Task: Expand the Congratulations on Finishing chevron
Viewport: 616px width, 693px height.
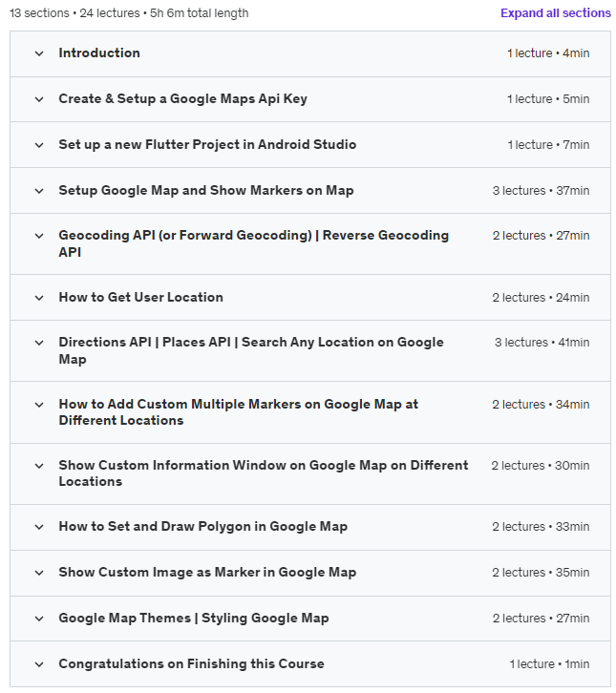Action: pos(39,664)
